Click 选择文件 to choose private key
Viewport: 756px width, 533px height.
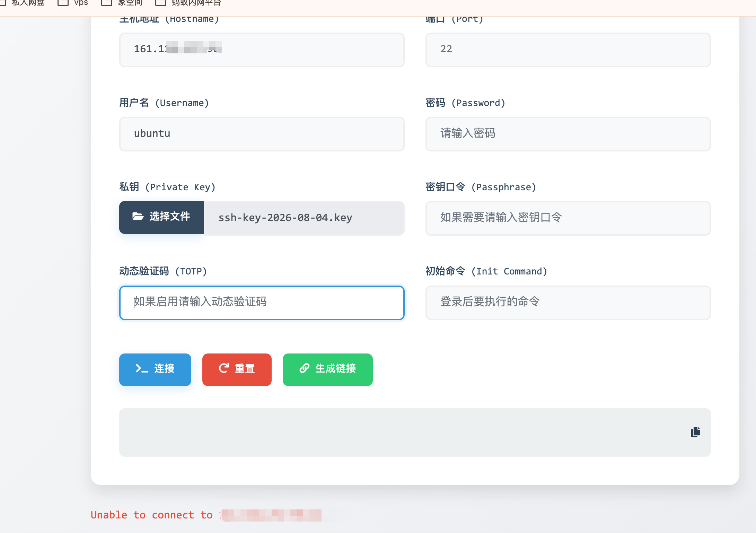161,217
